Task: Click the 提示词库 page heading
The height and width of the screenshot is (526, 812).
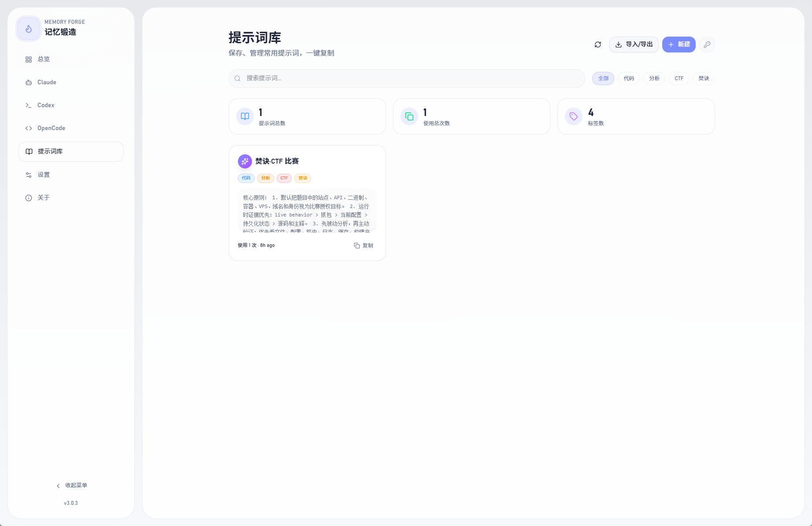Action: pos(255,37)
